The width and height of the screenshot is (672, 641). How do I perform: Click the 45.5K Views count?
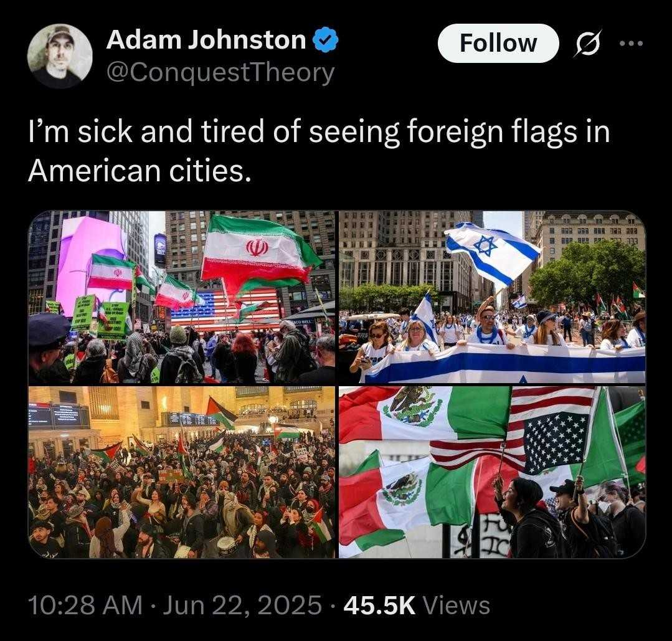click(x=416, y=605)
